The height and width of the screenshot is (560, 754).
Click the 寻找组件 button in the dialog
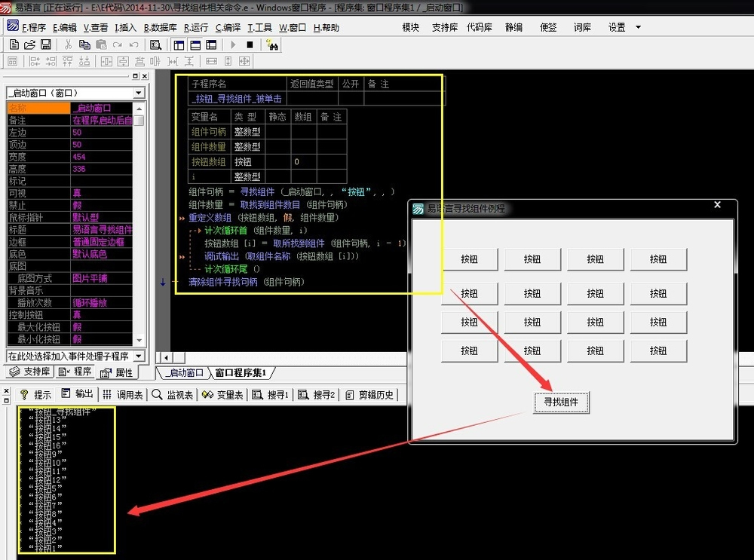(561, 402)
